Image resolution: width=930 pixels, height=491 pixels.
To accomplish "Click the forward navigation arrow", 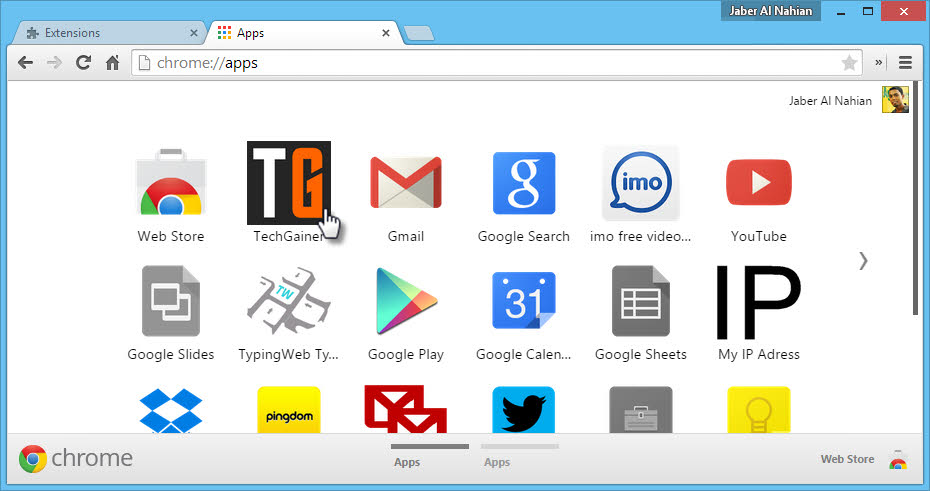I will [54, 62].
